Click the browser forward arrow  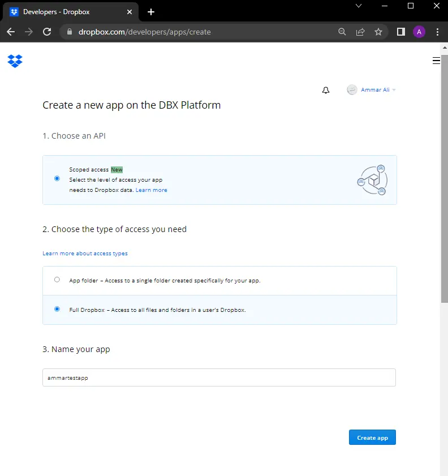29,32
